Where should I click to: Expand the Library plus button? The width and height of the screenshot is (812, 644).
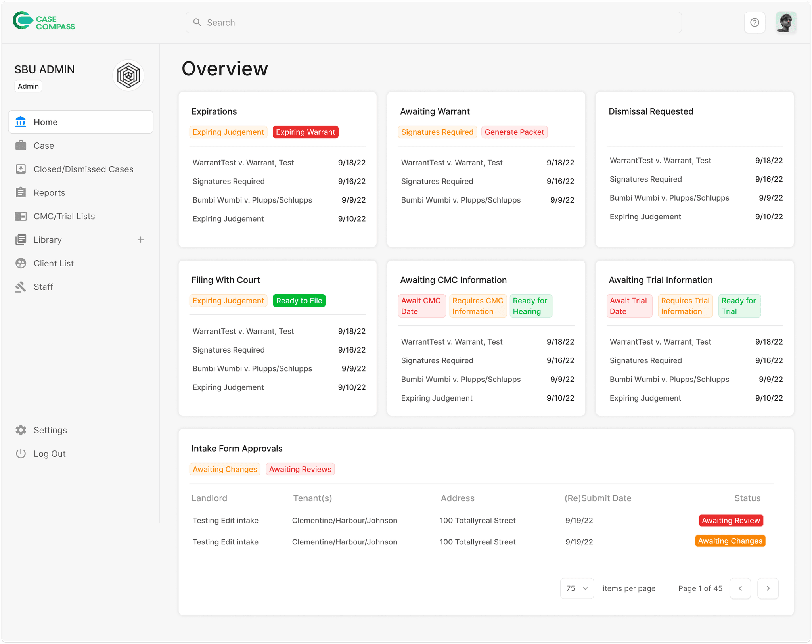[x=140, y=240]
